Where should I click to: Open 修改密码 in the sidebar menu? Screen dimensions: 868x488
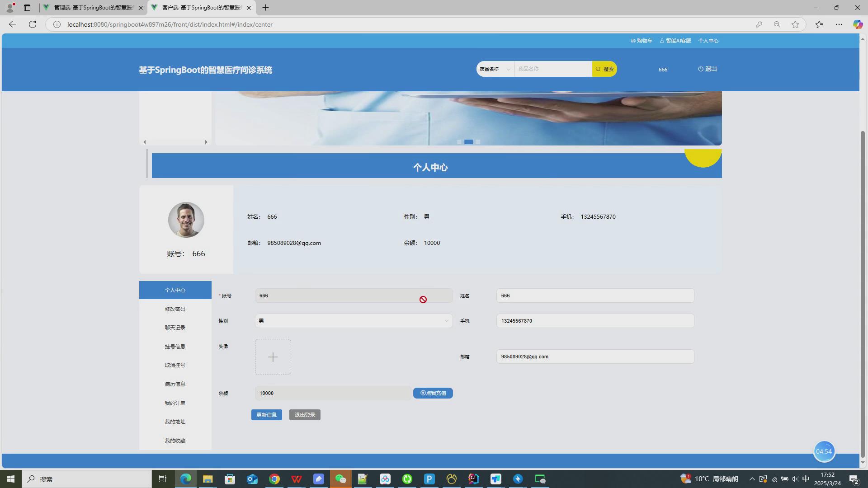point(175,309)
